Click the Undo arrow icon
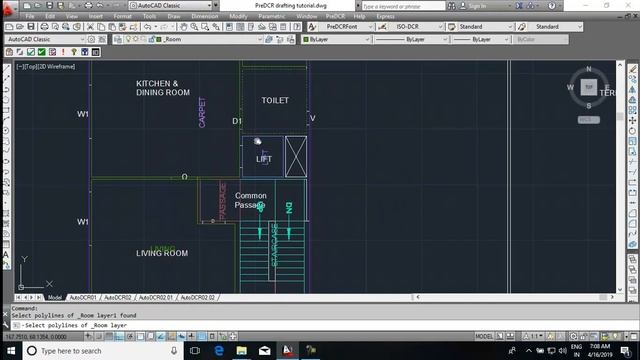The width and height of the screenshot is (640, 360). [x=147, y=27]
